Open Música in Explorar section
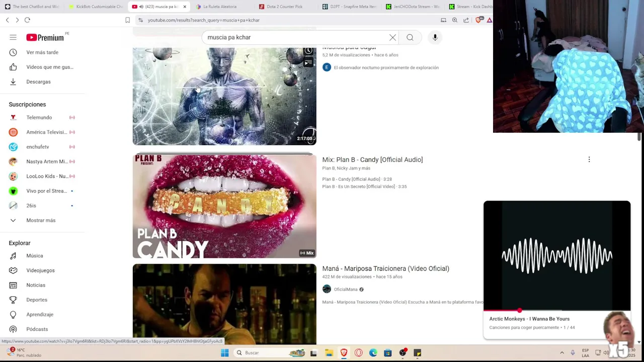Viewport: 644px width, 362px height. click(35, 256)
